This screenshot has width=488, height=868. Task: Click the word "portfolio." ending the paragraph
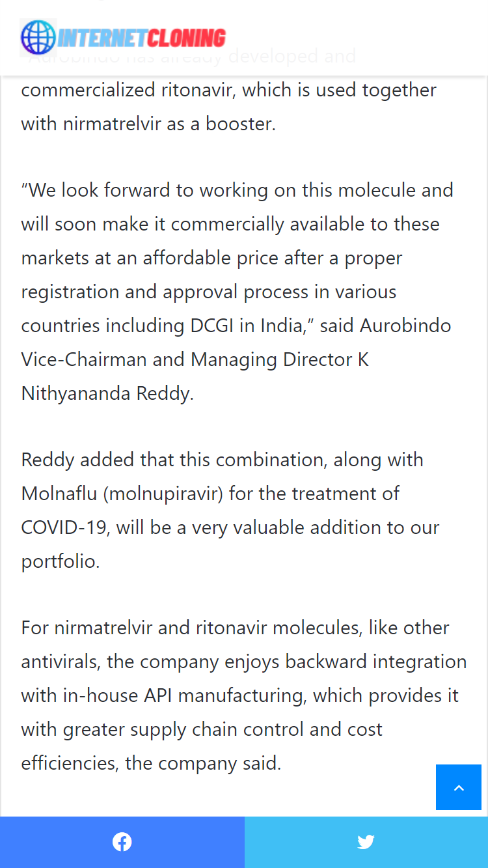[x=61, y=561]
